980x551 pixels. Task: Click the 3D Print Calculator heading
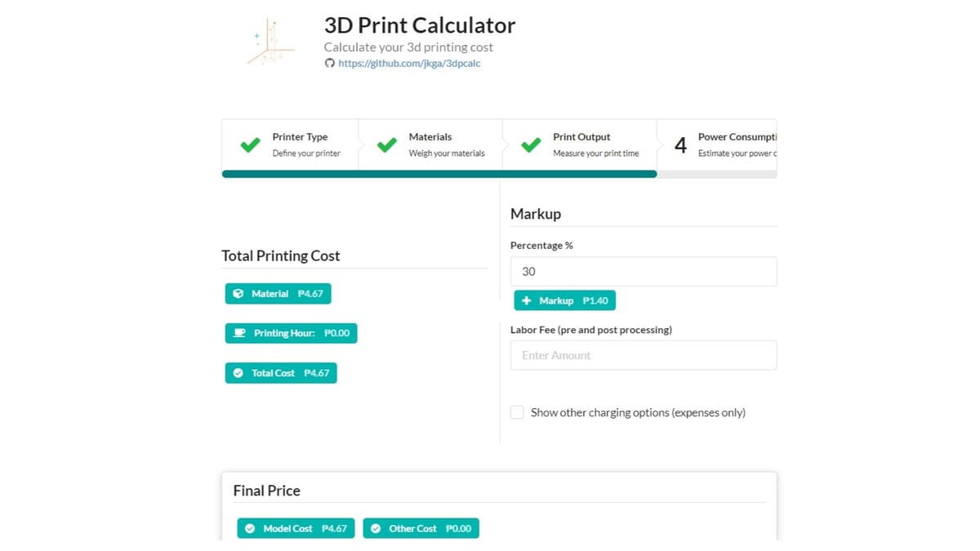pyautogui.click(x=420, y=25)
